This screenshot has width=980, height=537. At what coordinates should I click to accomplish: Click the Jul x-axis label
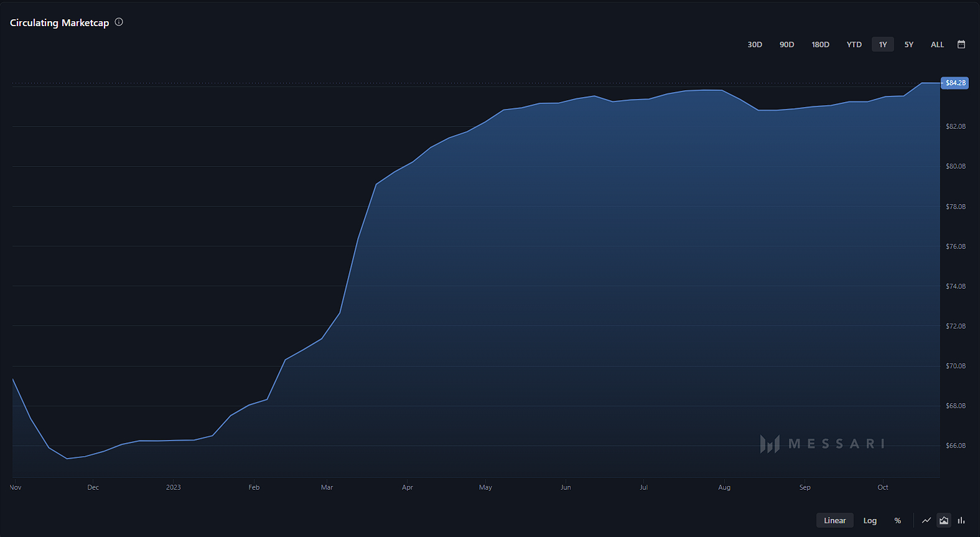coord(644,487)
